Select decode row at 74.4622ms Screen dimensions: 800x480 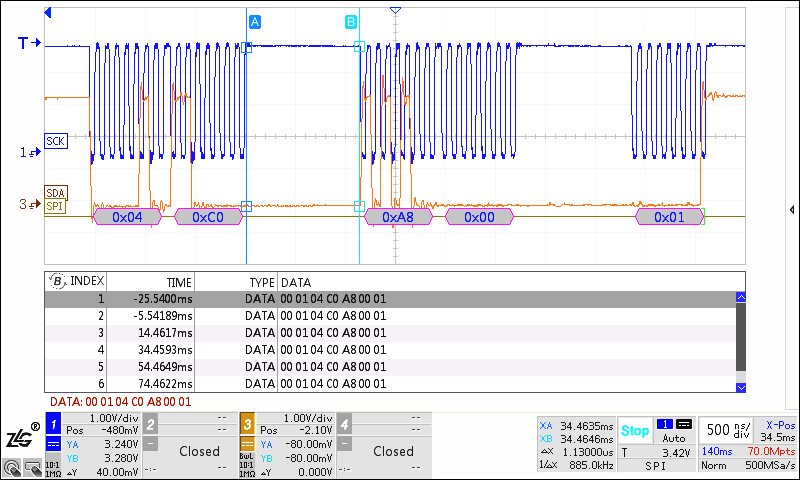pos(390,384)
